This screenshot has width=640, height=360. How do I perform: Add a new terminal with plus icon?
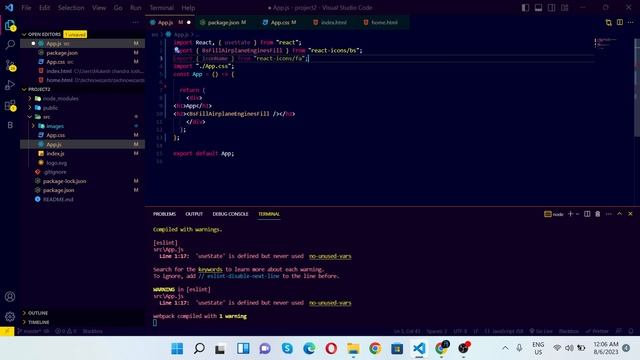click(x=571, y=214)
